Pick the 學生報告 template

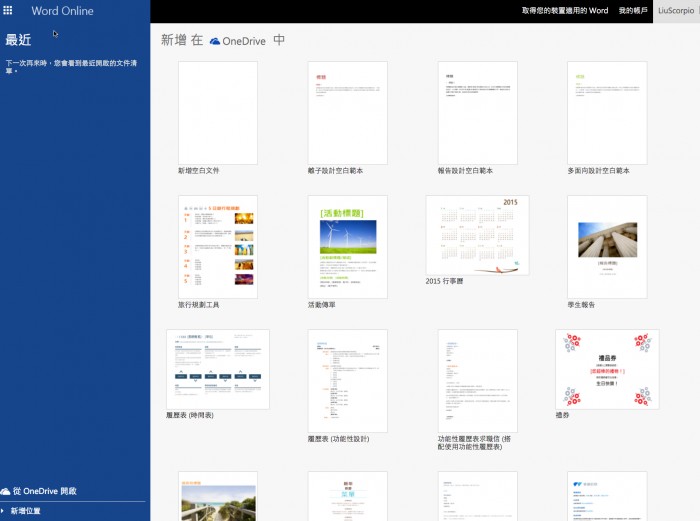606,246
